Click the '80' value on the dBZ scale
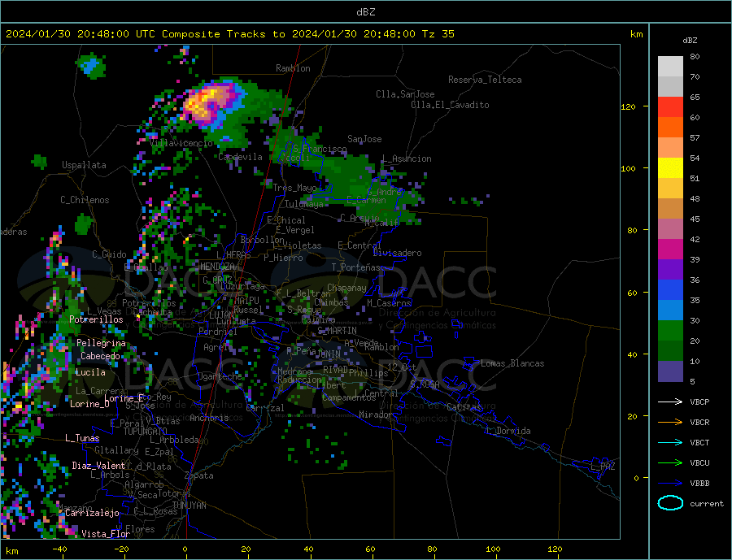The width and height of the screenshot is (732, 560). (695, 57)
